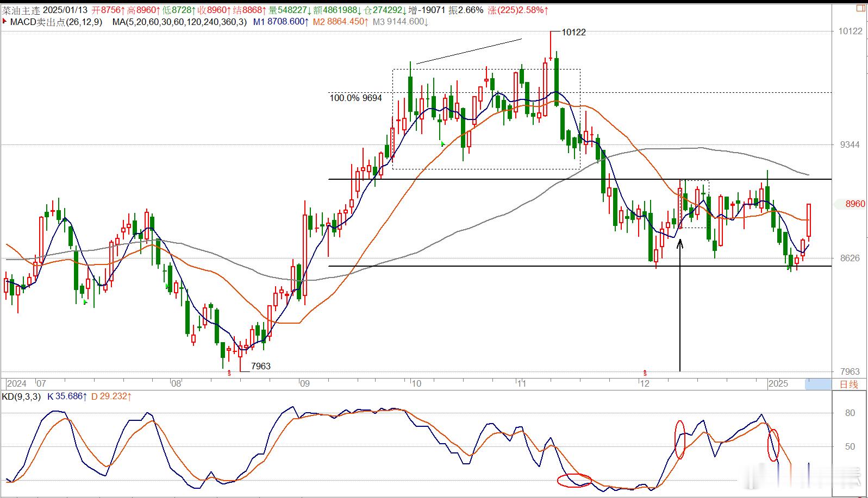Switch period via the 日线 label
Viewport: 868px width, 498px height.
tap(849, 384)
